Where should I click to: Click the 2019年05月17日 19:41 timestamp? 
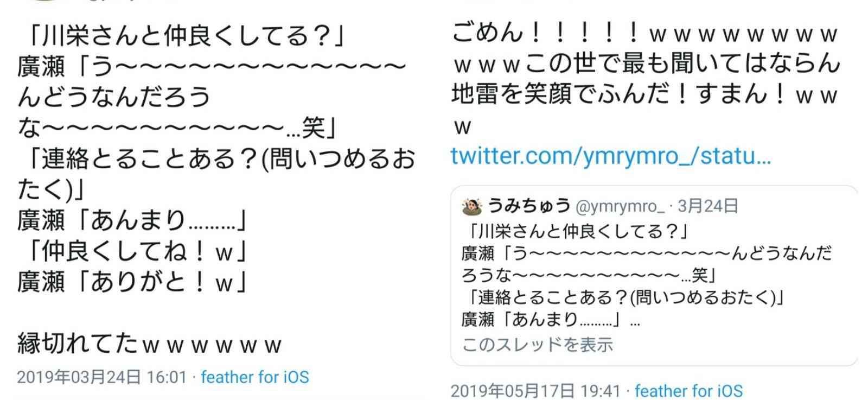tap(535, 390)
